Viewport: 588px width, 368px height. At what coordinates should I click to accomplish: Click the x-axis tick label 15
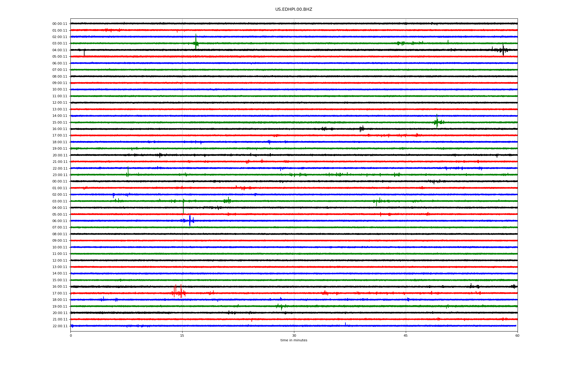(182, 335)
